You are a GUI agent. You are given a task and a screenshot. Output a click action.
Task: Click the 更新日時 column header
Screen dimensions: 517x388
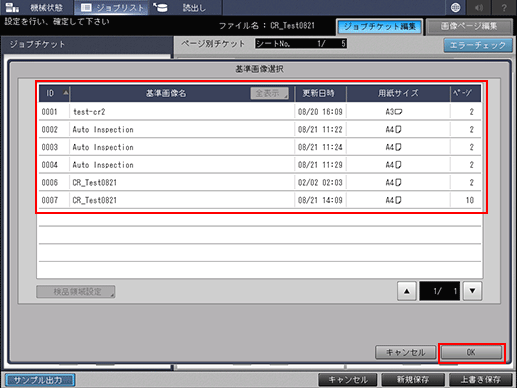click(320, 93)
